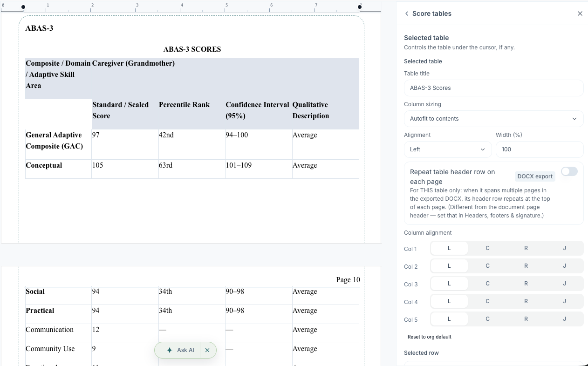
Task: Close the Score tables panel
Action: (x=580, y=14)
